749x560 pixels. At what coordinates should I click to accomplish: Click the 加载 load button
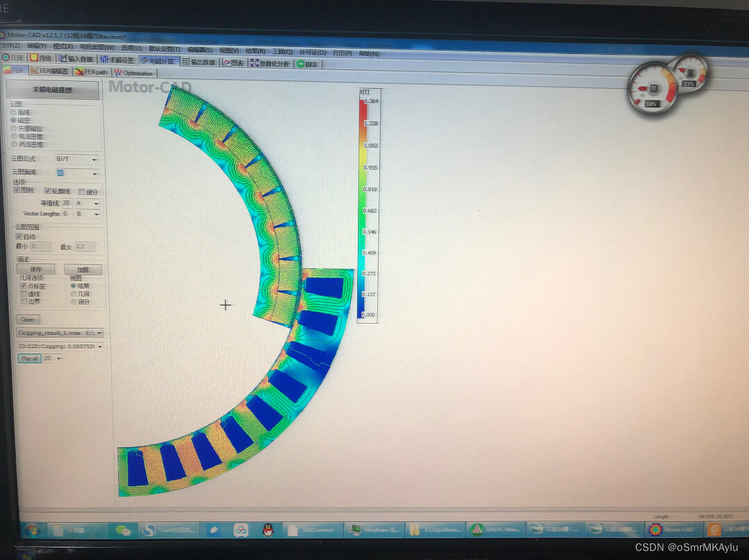click(x=83, y=270)
